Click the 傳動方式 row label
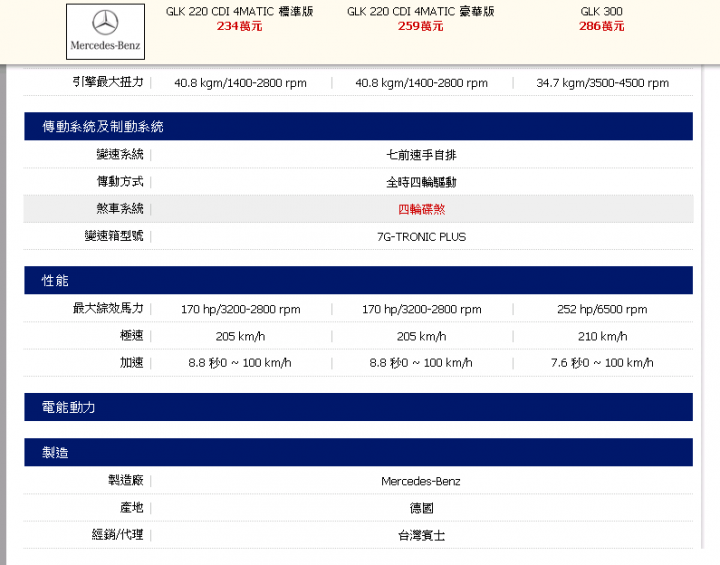Screen dimensions: 720x565 [120, 181]
